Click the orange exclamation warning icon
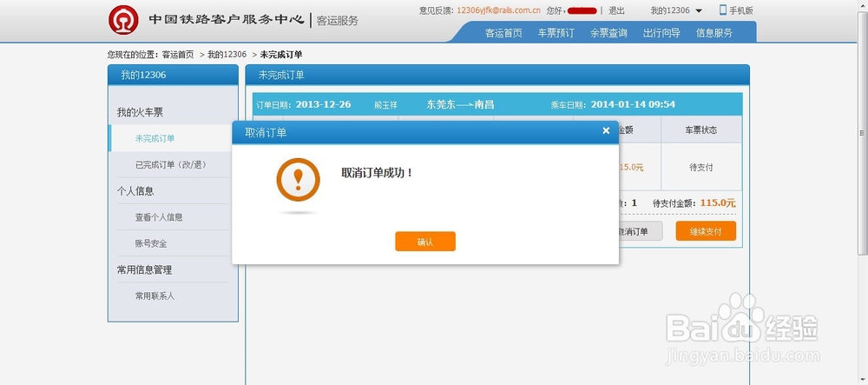This screenshot has width=868, height=385. [x=298, y=180]
